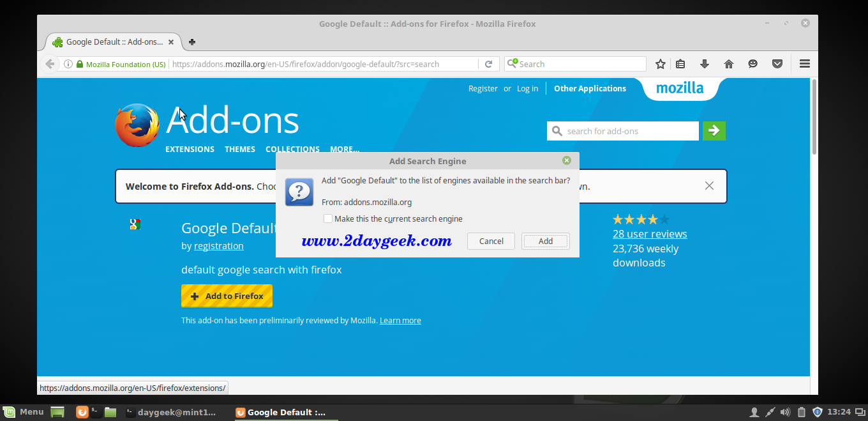Launch Terminal from the panel launcher

coord(96,412)
